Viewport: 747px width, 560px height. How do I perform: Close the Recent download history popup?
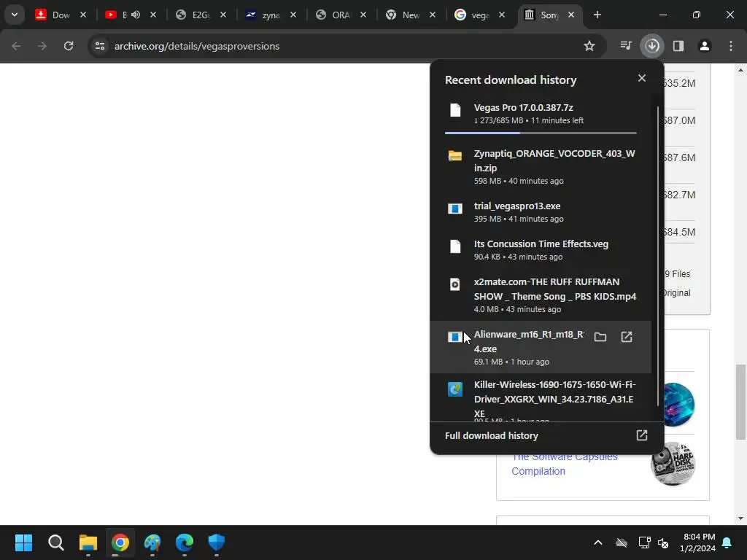642,78
